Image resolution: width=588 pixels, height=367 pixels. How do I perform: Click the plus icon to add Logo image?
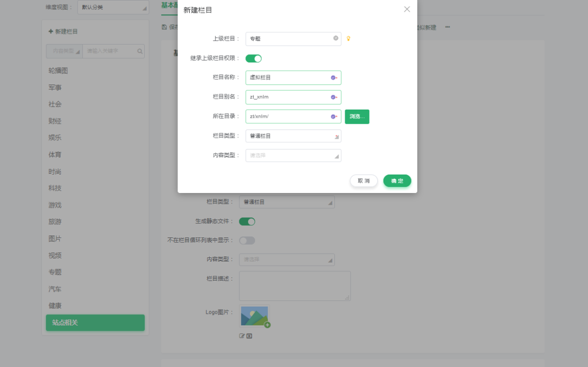[x=266, y=325]
